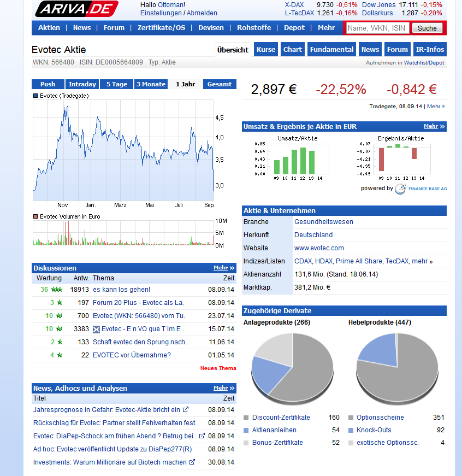This screenshot has height=476, width=462.
Task: Open the Gesundheitswesen sector link
Action: (324, 222)
